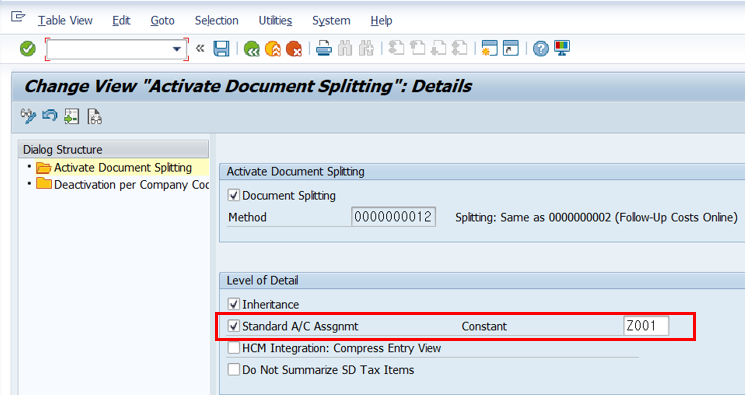Open the command field dropdown arrow
Screen dimensions: 745x395
tap(177, 49)
